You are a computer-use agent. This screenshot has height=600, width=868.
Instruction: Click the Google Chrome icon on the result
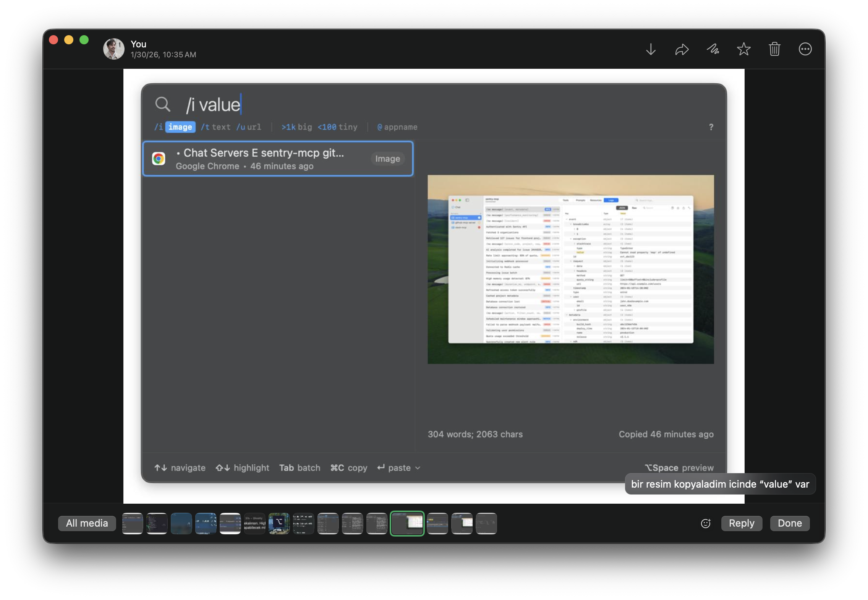tap(159, 159)
